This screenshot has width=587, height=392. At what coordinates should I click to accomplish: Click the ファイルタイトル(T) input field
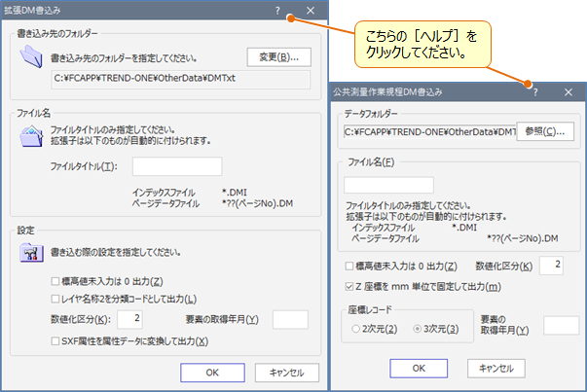(177, 166)
